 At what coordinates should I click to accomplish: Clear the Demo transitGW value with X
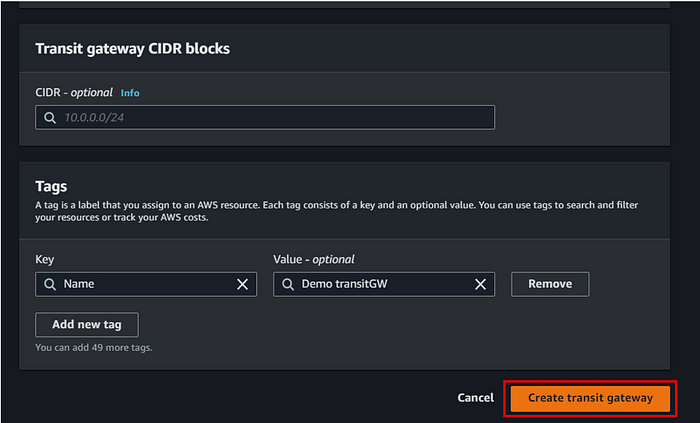pos(480,284)
